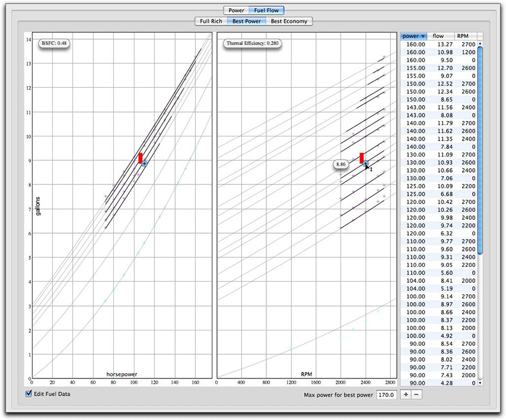Select the Full Rich mixture tab
The image size is (506, 420).
click(211, 21)
